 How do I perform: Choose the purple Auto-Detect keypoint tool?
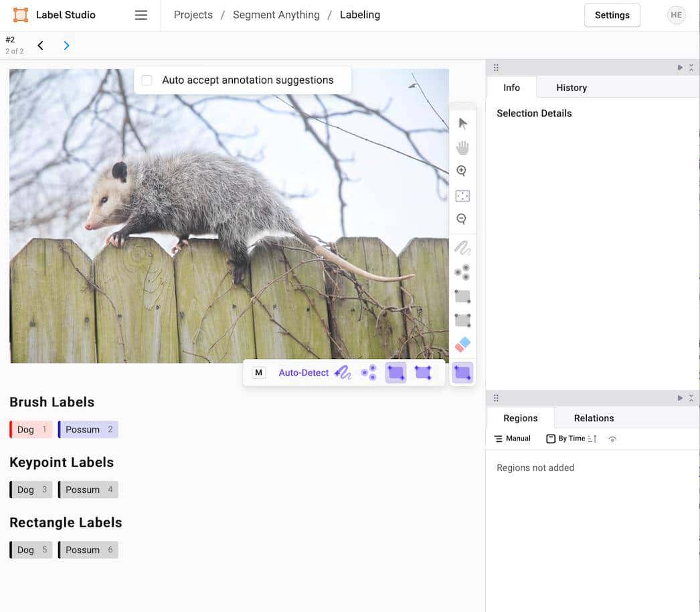pyautogui.click(x=369, y=373)
